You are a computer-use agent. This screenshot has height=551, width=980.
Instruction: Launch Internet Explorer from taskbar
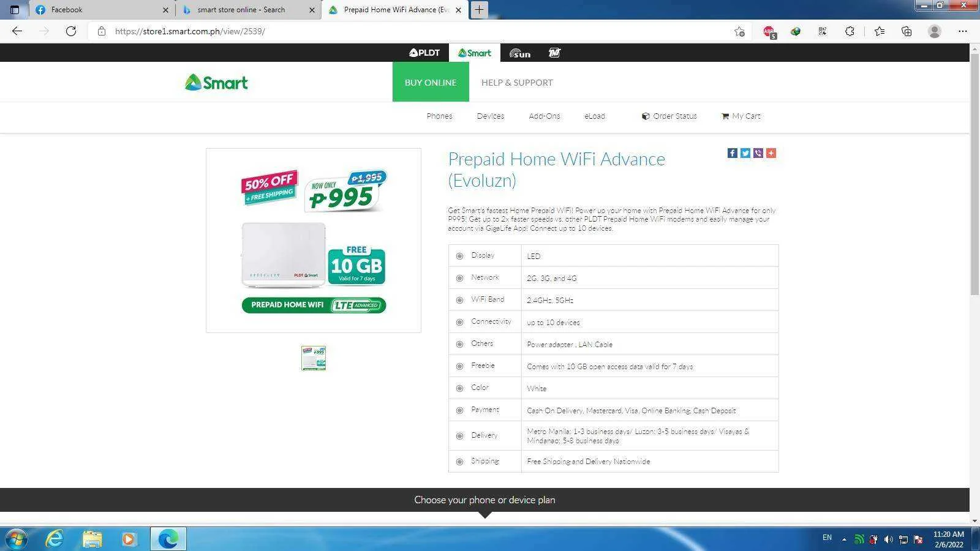(55, 539)
